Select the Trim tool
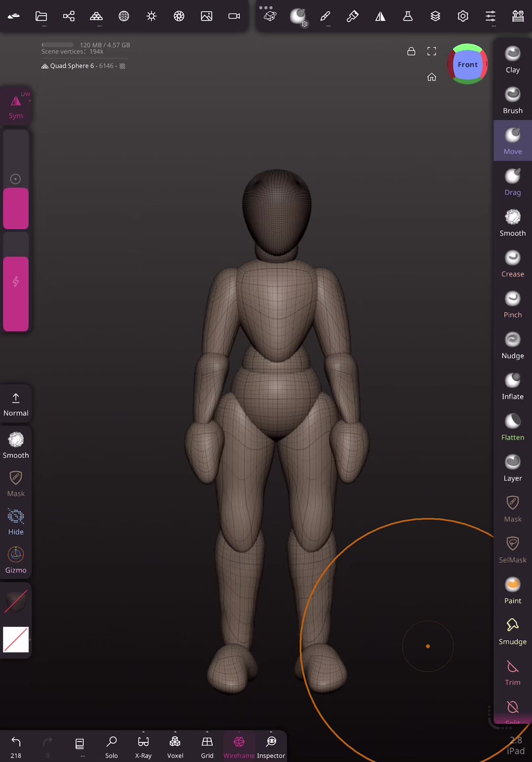 513,672
